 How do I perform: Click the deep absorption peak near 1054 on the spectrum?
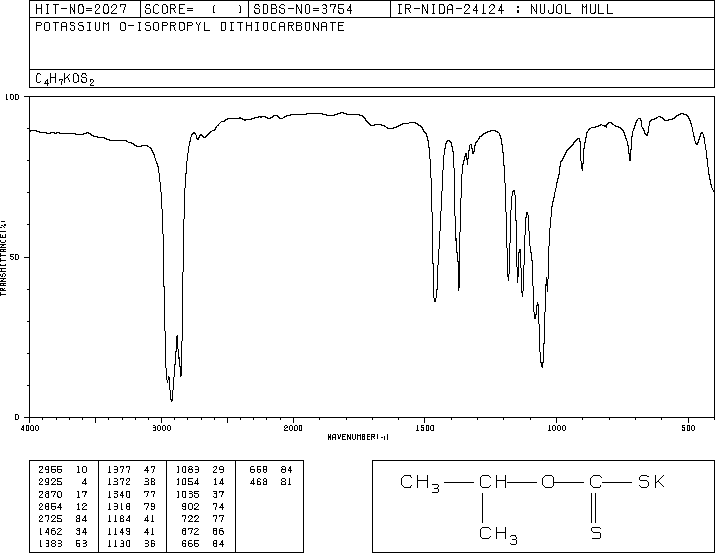542,365
